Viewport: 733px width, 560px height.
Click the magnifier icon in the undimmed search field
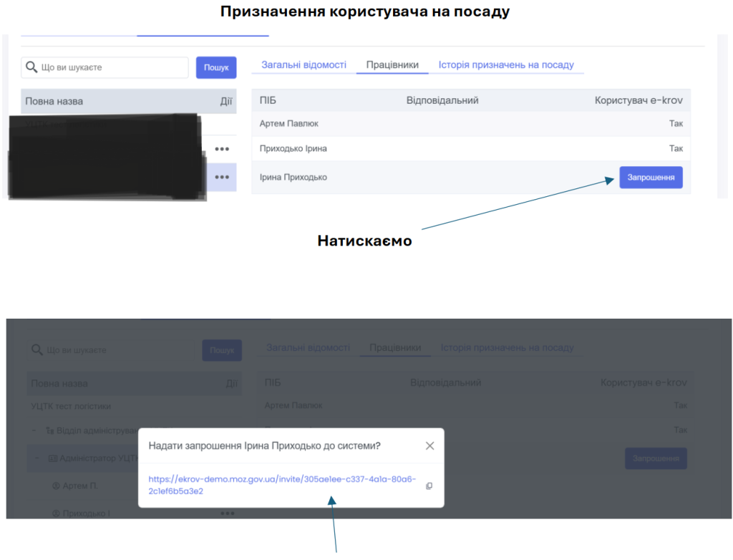pos(31,67)
